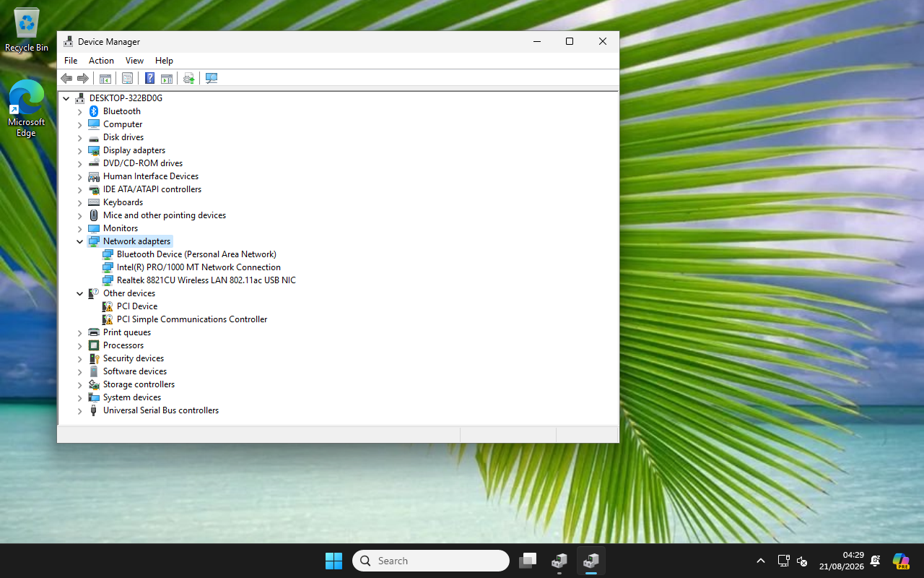Viewport: 924px width, 578px height.
Task: Expand the Disk drives node
Action: tap(80, 138)
